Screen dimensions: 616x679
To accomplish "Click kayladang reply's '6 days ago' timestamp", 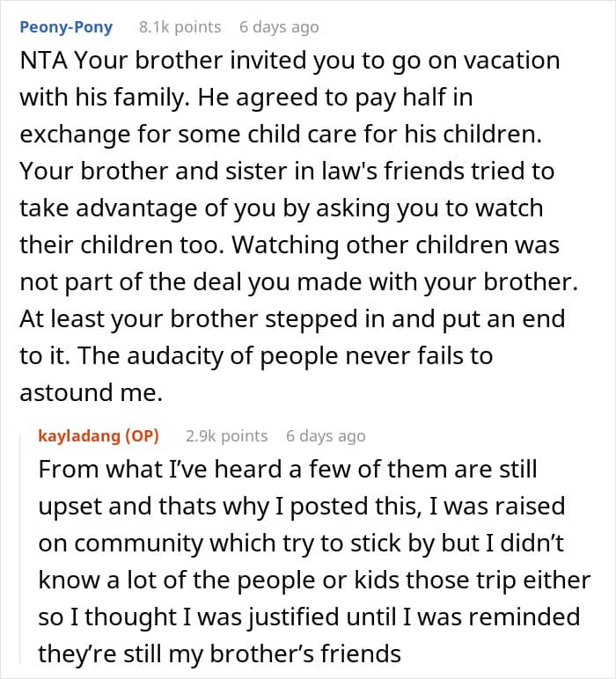I will click(325, 435).
